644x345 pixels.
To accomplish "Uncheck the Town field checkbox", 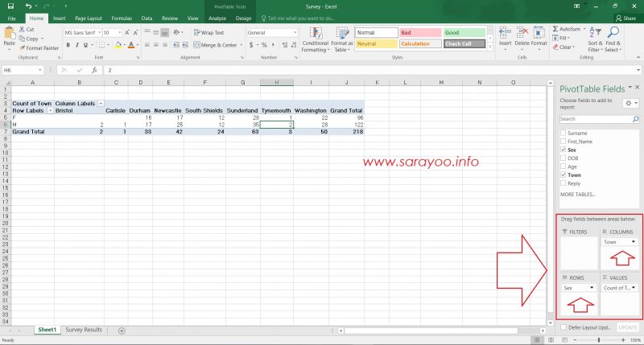I will tap(562, 175).
